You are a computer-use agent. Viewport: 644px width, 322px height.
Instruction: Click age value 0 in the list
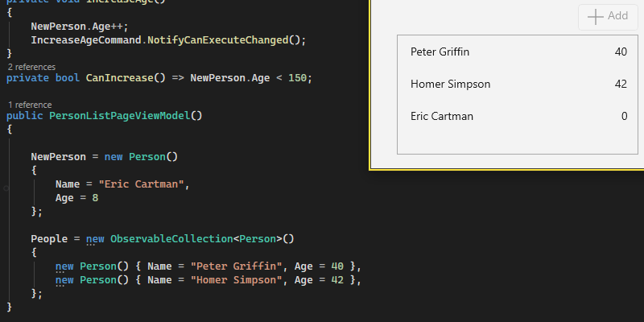click(625, 116)
